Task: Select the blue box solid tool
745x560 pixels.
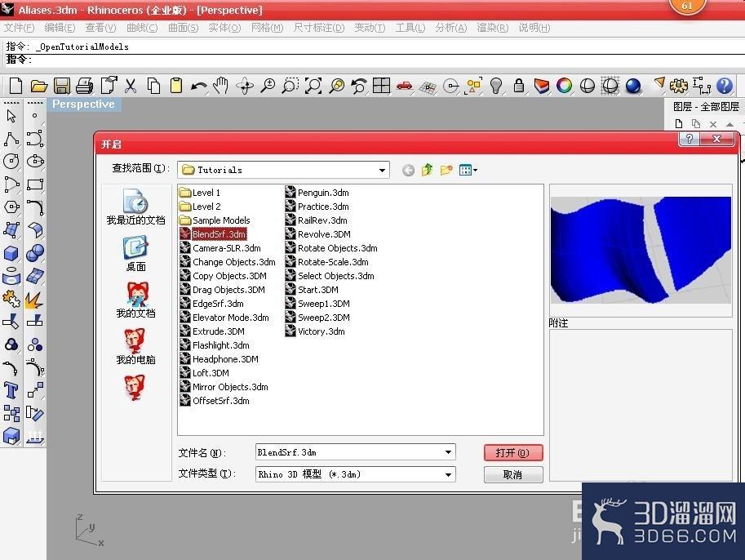Action: click(x=11, y=253)
